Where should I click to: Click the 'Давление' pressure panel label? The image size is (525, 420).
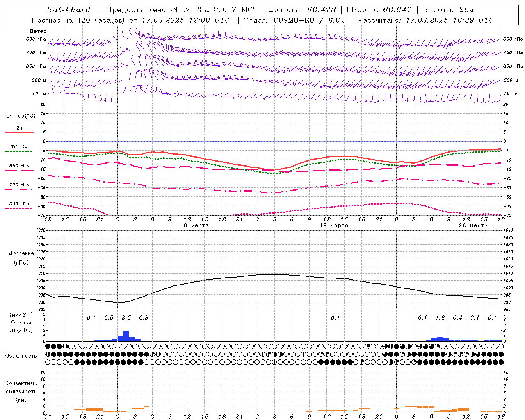click(21, 253)
